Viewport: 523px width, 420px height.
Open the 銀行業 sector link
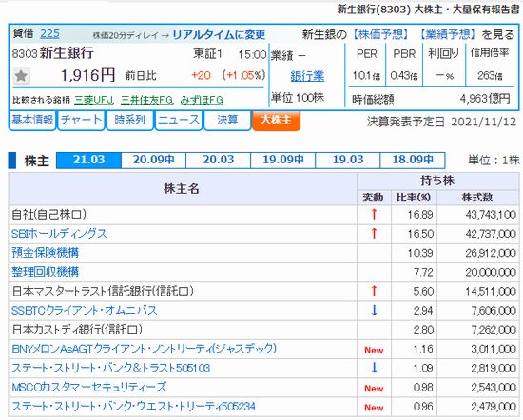pyautogui.click(x=307, y=76)
